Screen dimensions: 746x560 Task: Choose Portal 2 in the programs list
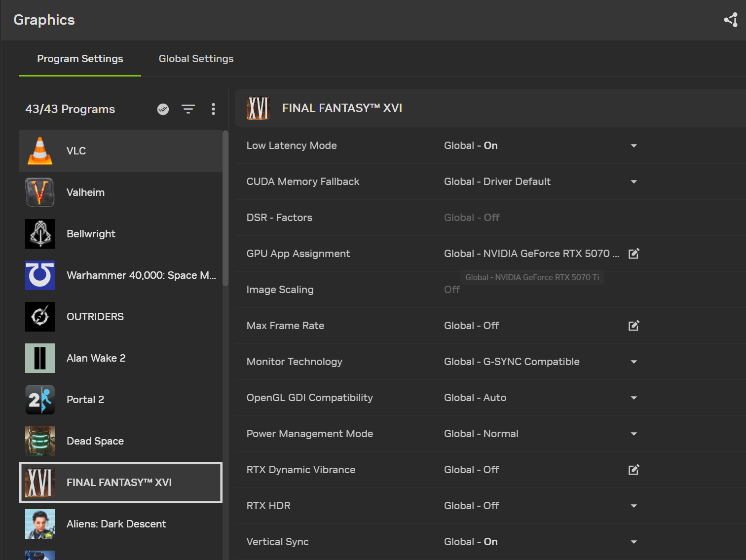[121, 400]
